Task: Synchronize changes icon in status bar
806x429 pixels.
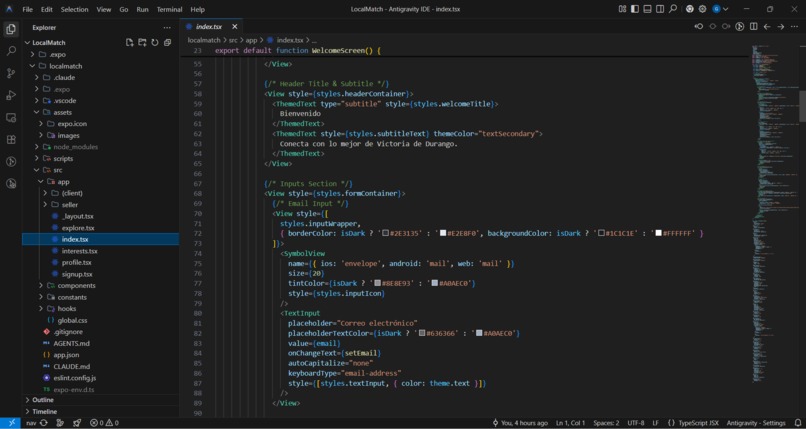Action: click(x=44, y=423)
